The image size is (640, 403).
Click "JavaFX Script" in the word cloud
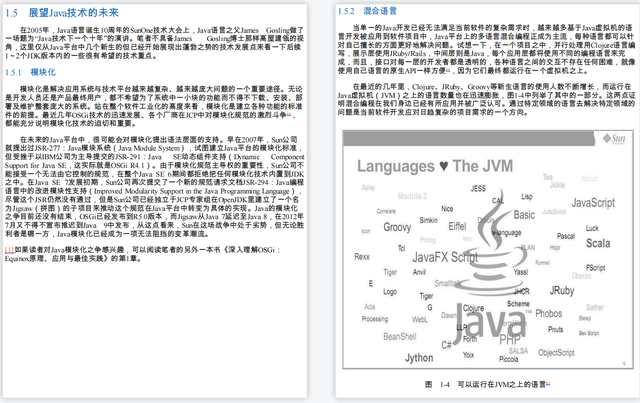[x=445, y=257]
